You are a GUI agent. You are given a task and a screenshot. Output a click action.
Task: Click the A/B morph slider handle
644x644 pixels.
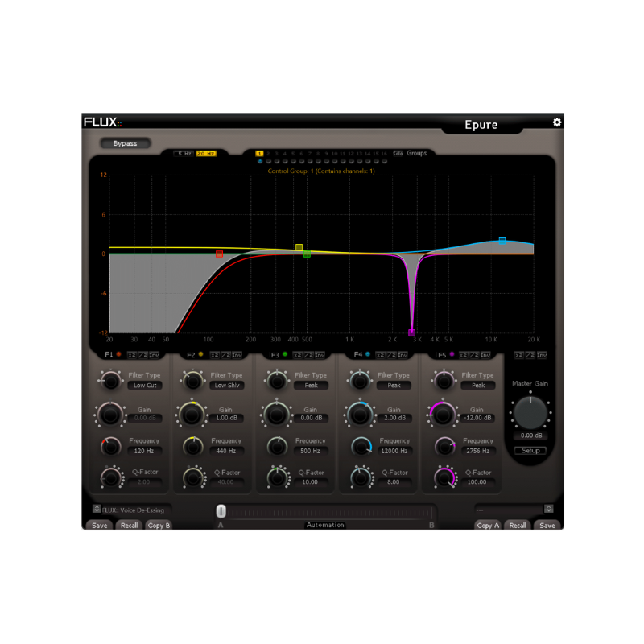[x=221, y=511]
